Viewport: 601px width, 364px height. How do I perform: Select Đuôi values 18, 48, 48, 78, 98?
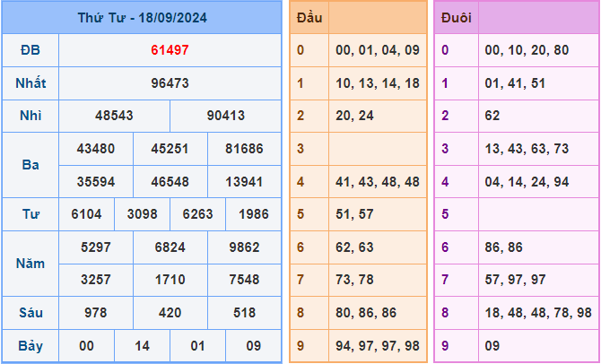[537, 313]
